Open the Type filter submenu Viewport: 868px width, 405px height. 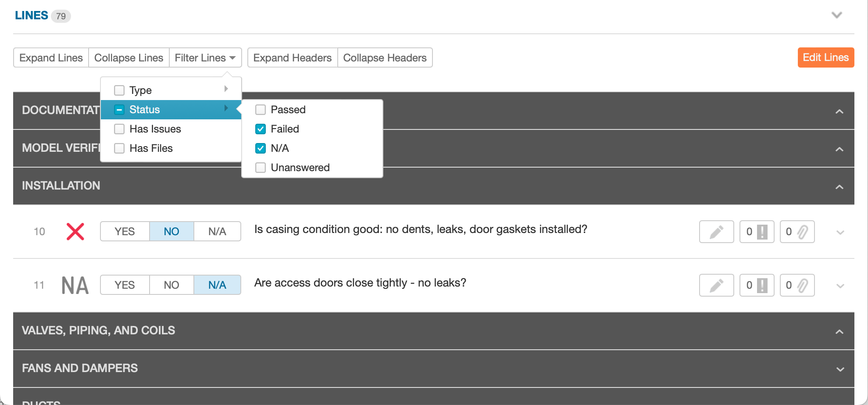171,90
